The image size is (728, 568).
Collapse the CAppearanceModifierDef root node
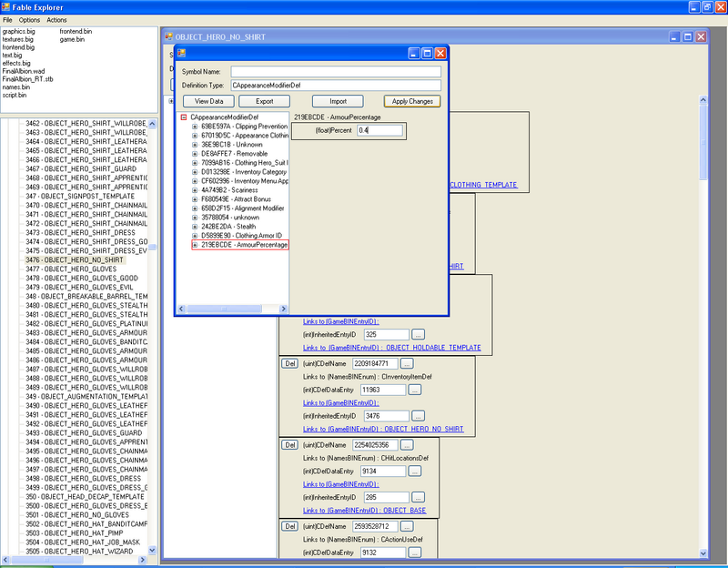coord(184,117)
